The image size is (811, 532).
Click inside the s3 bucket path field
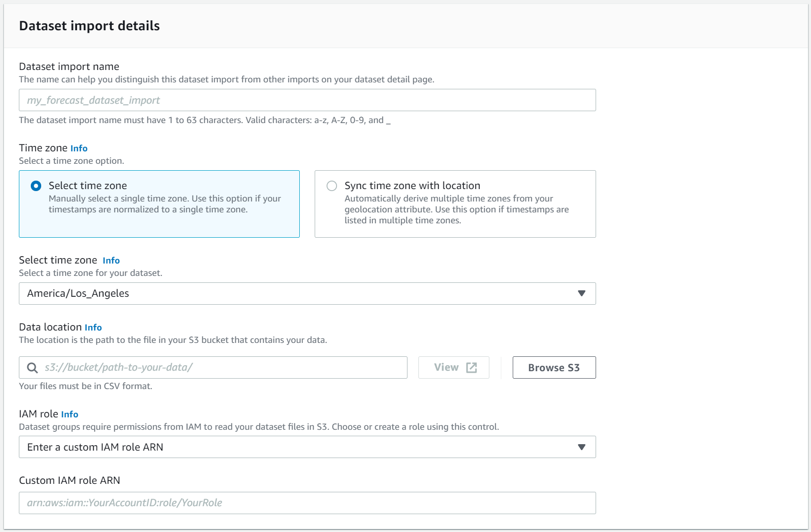pyautogui.click(x=213, y=367)
